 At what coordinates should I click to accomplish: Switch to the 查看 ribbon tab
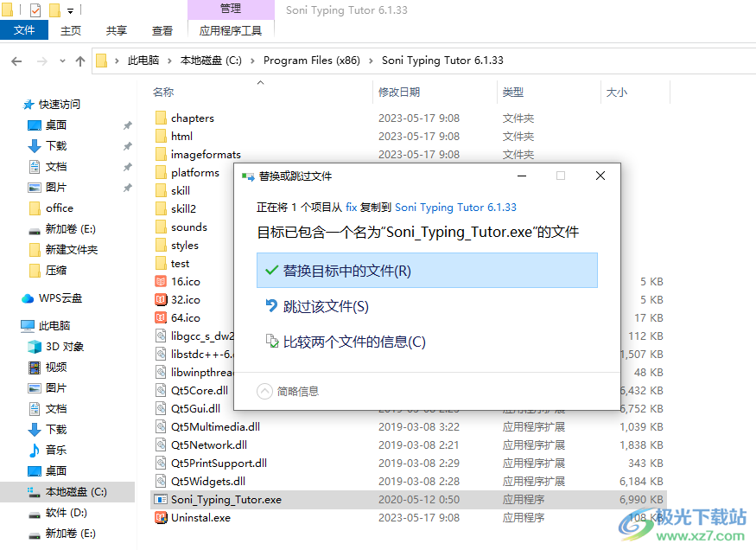(163, 29)
